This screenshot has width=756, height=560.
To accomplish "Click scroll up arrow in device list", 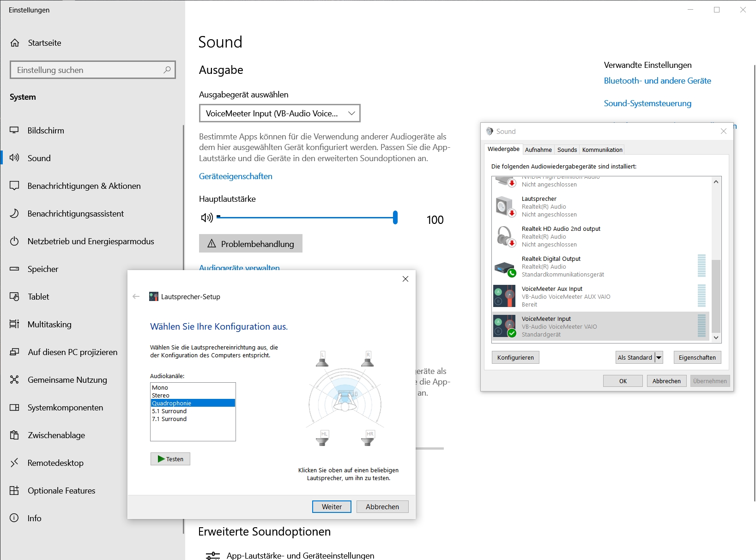I will [716, 181].
